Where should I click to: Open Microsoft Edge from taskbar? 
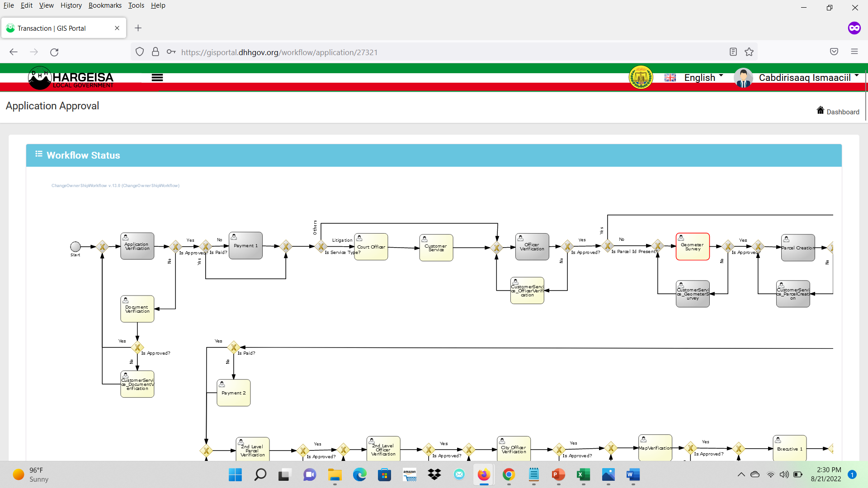click(360, 475)
